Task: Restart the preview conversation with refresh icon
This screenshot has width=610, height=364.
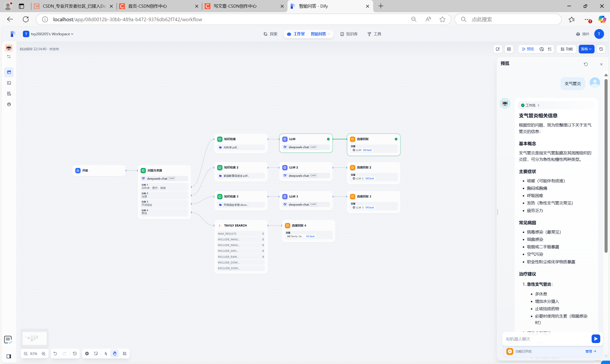Action: pyautogui.click(x=586, y=64)
